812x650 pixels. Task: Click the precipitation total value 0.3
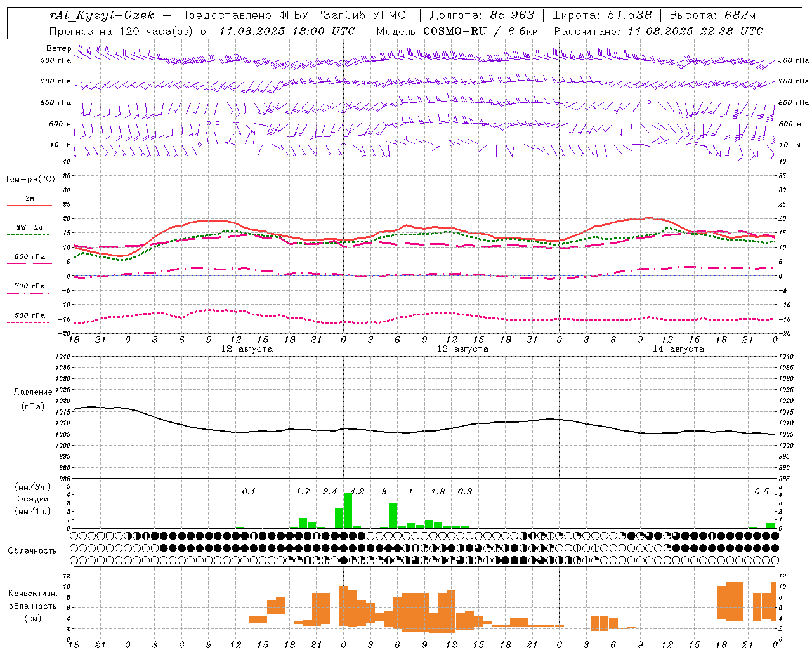pos(465,491)
